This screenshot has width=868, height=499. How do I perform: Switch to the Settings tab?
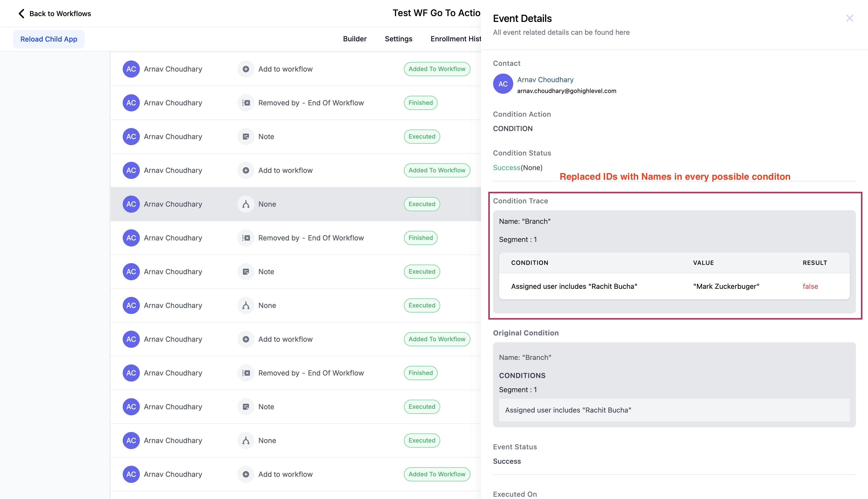pos(398,39)
